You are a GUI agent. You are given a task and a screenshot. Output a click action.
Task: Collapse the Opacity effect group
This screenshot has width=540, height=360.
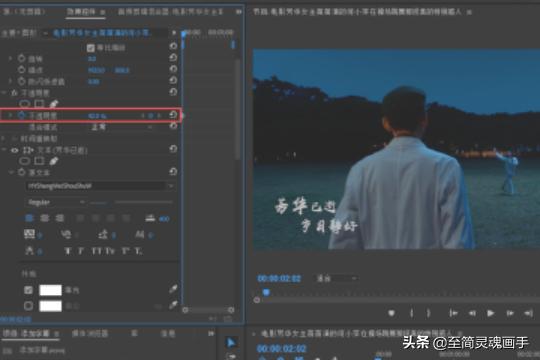4,93
